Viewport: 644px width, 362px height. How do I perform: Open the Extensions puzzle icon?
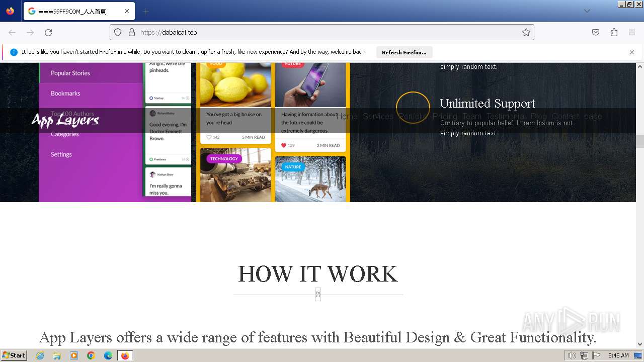[614, 32]
